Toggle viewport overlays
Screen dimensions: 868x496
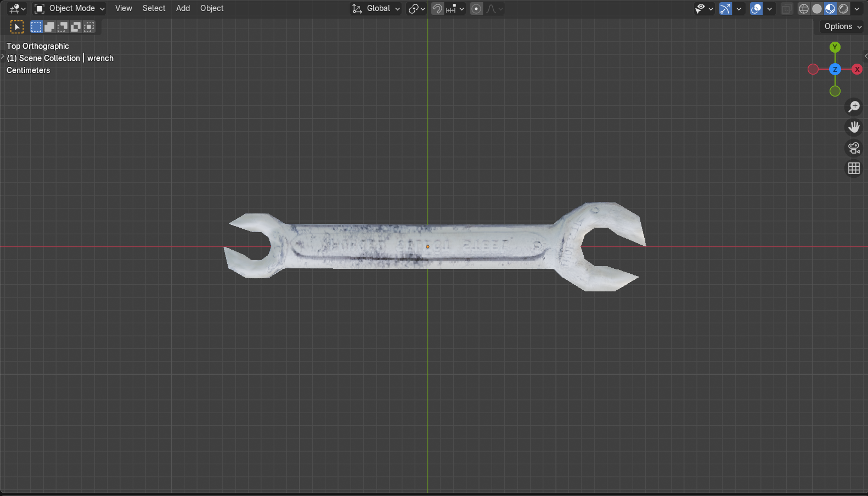click(756, 8)
